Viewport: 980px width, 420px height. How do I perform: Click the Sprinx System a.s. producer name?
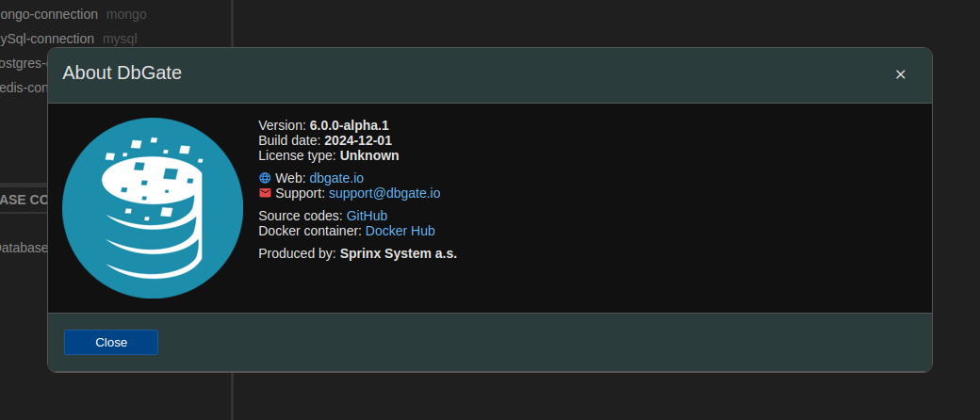coord(399,253)
